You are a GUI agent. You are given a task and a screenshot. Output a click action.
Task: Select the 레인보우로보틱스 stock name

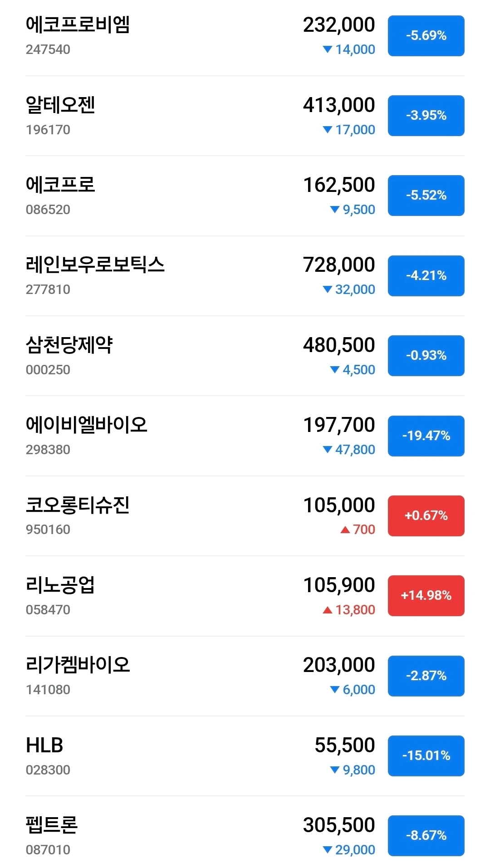[95, 265]
